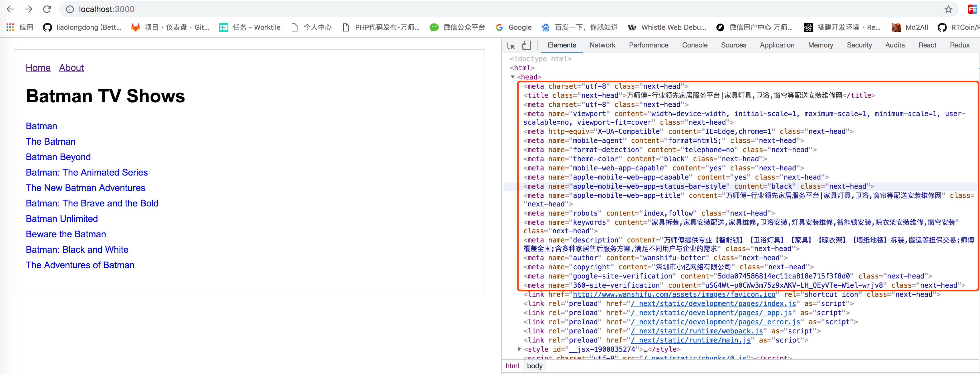Open the Batman Beyond link
980x374 pixels.
[58, 157]
